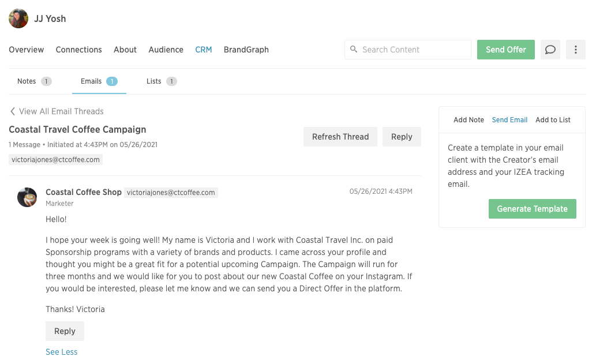Click the search magnifier icon
Viewport: 596px width, 364px height.
tap(354, 50)
